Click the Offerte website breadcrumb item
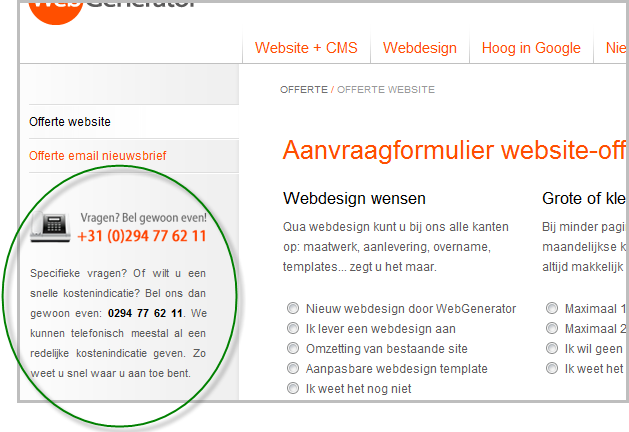 click(386, 90)
